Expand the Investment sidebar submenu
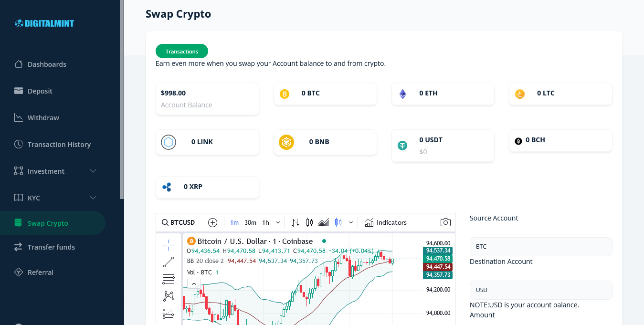The width and height of the screenshot is (644, 325). coord(93,171)
